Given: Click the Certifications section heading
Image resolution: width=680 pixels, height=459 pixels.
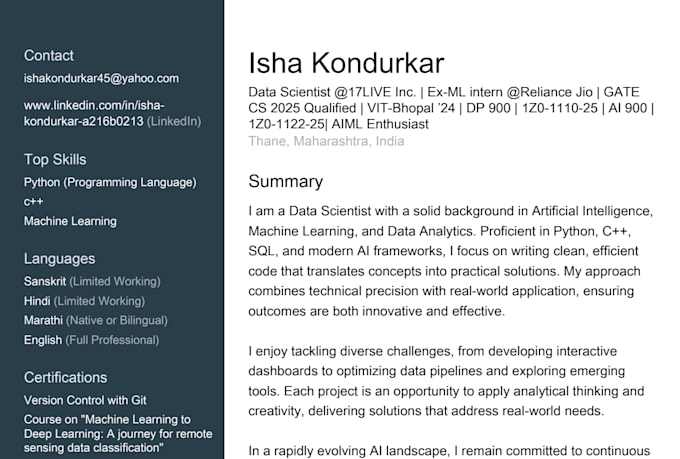Looking at the screenshot, I should click(x=65, y=377).
